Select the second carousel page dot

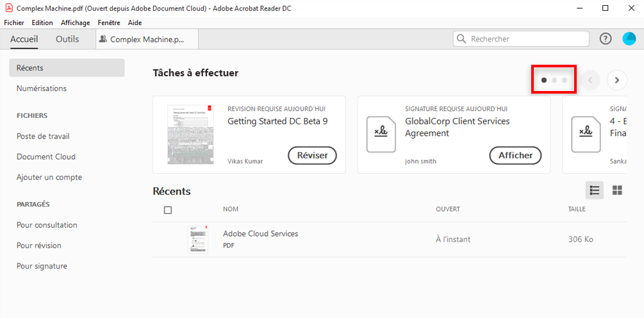pos(554,80)
